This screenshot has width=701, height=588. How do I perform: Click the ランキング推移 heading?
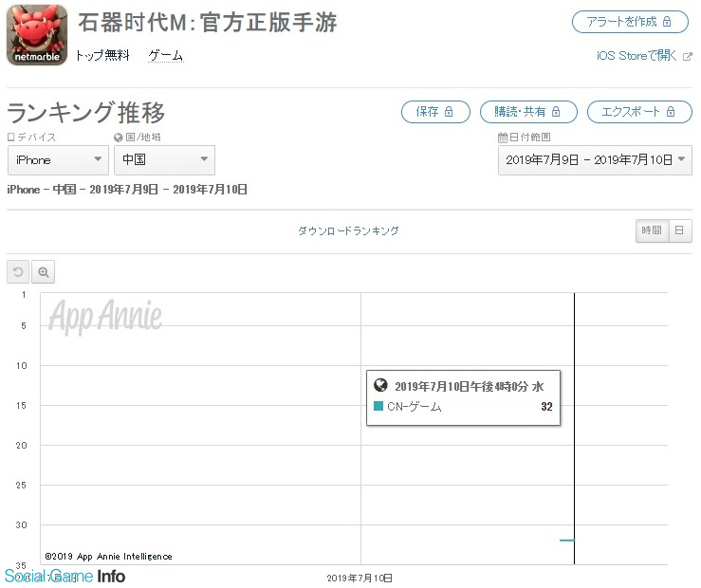click(85, 112)
